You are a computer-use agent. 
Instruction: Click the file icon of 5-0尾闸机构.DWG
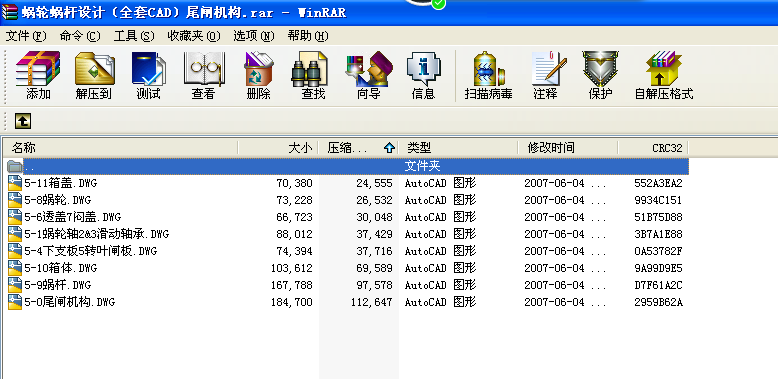click(x=15, y=302)
